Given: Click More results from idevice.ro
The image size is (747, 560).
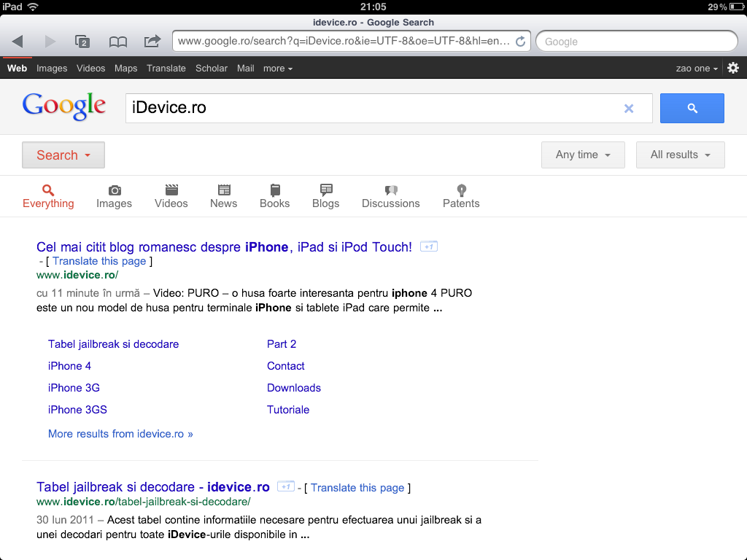Looking at the screenshot, I should (x=120, y=434).
